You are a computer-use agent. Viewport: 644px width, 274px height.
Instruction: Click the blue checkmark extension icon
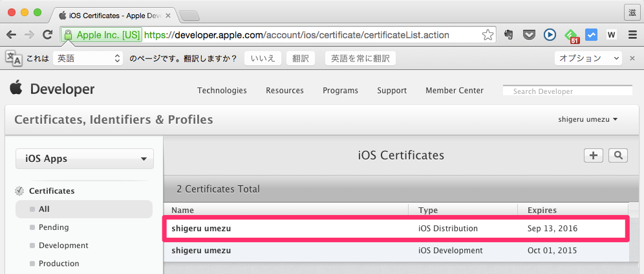point(591,35)
